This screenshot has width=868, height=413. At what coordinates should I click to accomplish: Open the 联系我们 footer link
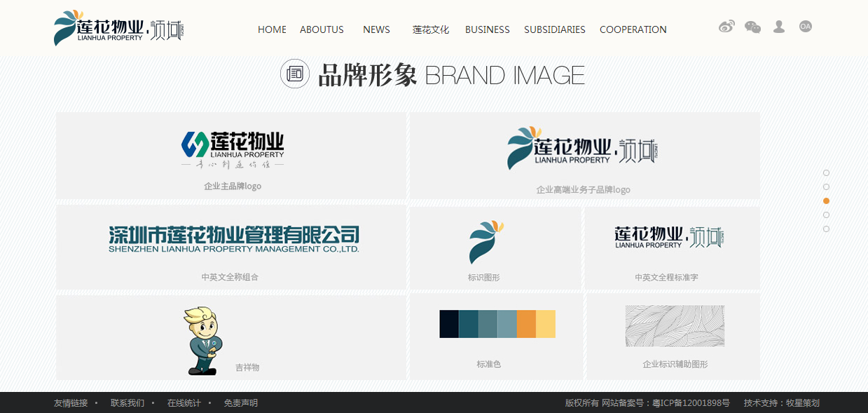128,403
